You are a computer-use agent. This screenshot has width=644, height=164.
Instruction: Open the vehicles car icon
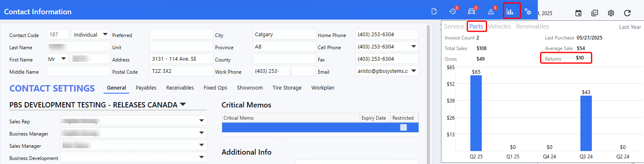pos(472,12)
